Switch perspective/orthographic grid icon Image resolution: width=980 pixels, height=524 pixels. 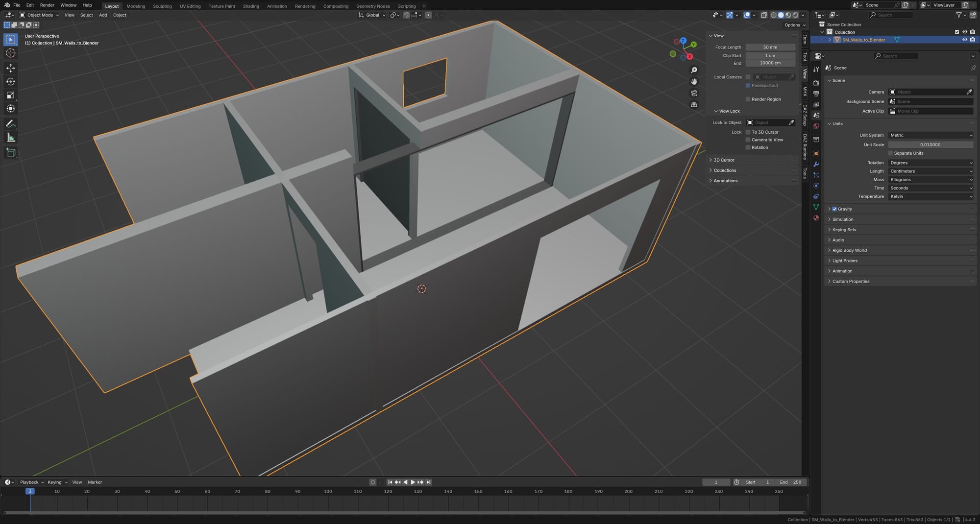[694, 104]
